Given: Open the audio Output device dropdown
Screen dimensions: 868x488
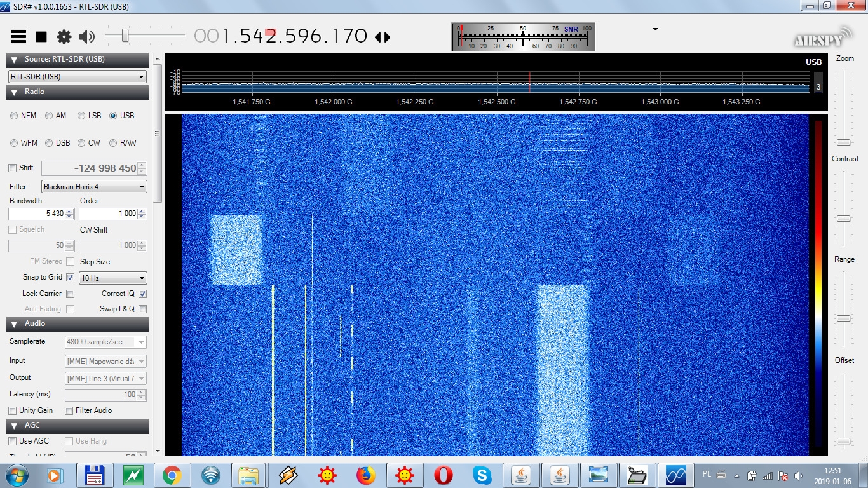Looking at the screenshot, I should click(105, 379).
